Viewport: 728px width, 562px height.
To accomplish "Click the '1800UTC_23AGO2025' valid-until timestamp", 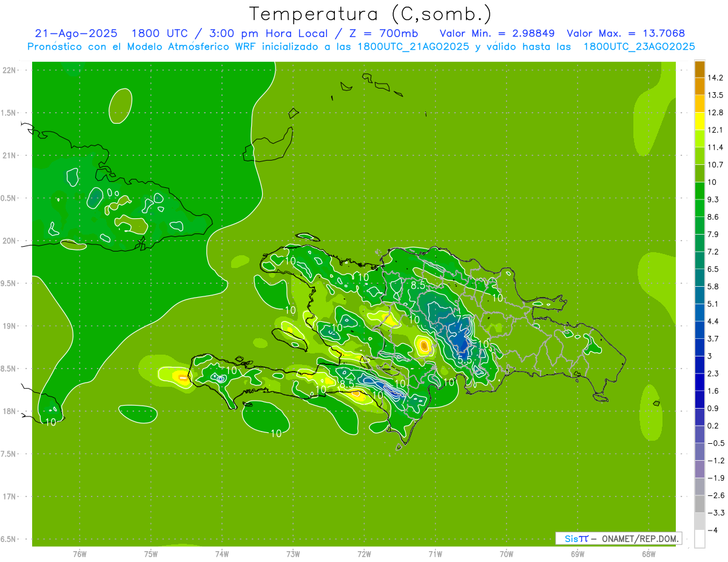I will (639, 47).
